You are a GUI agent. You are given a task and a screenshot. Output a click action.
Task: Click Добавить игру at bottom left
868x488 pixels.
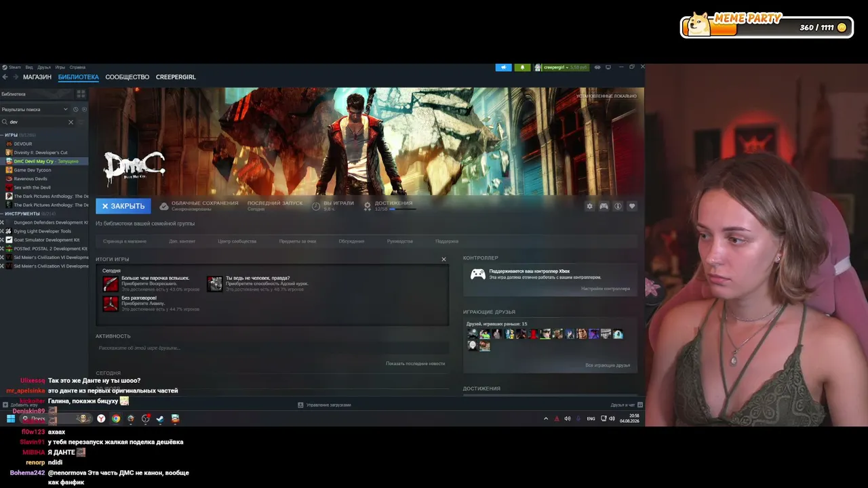pos(20,405)
